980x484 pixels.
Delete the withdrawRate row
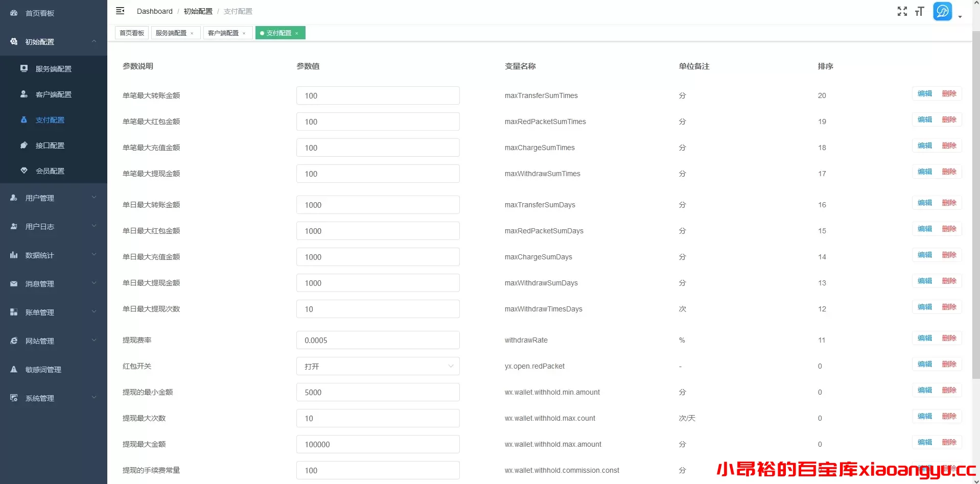tap(949, 338)
